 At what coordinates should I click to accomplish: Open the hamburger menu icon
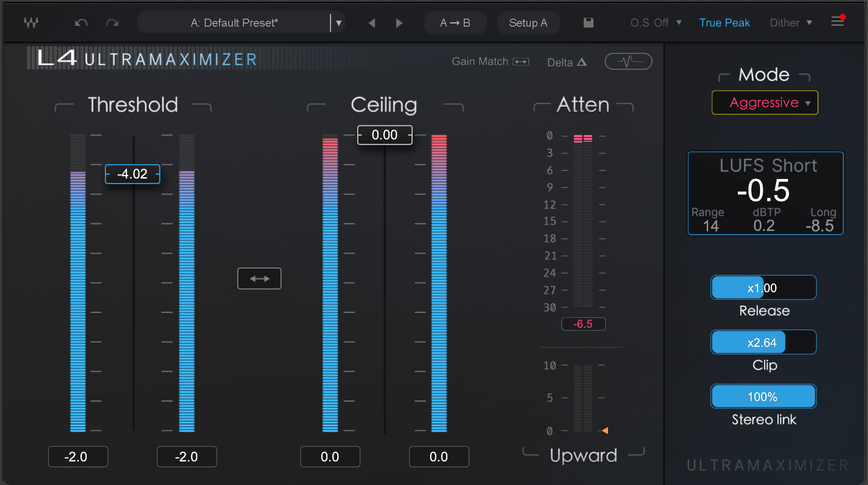click(837, 21)
